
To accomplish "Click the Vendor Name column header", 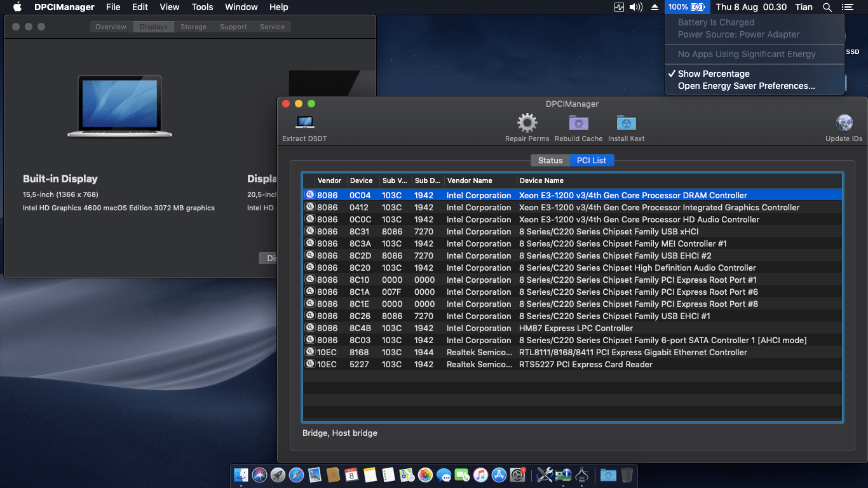I will tap(480, 180).
